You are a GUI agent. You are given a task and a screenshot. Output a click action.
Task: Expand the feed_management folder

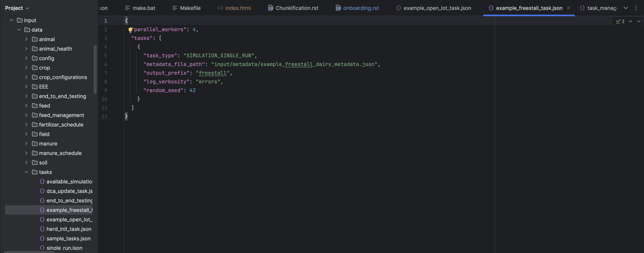pyautogui.click(x=26, y=115)
